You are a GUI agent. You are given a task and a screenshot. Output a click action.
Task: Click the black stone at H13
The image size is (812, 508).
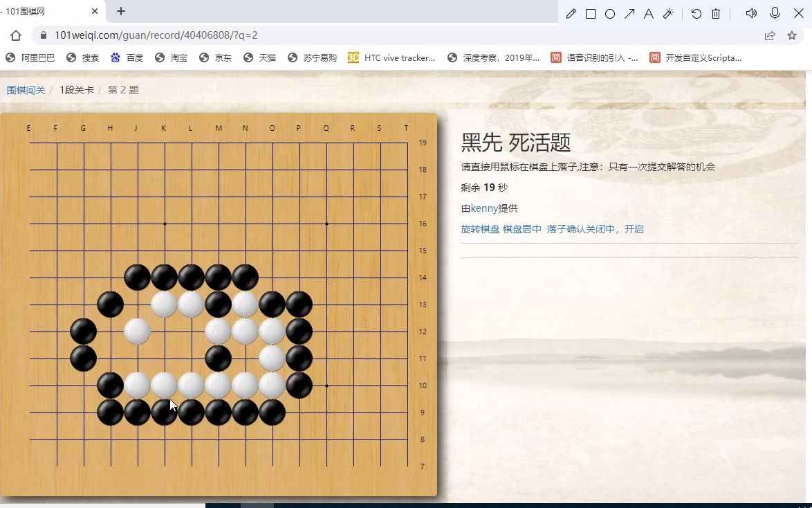110,305
